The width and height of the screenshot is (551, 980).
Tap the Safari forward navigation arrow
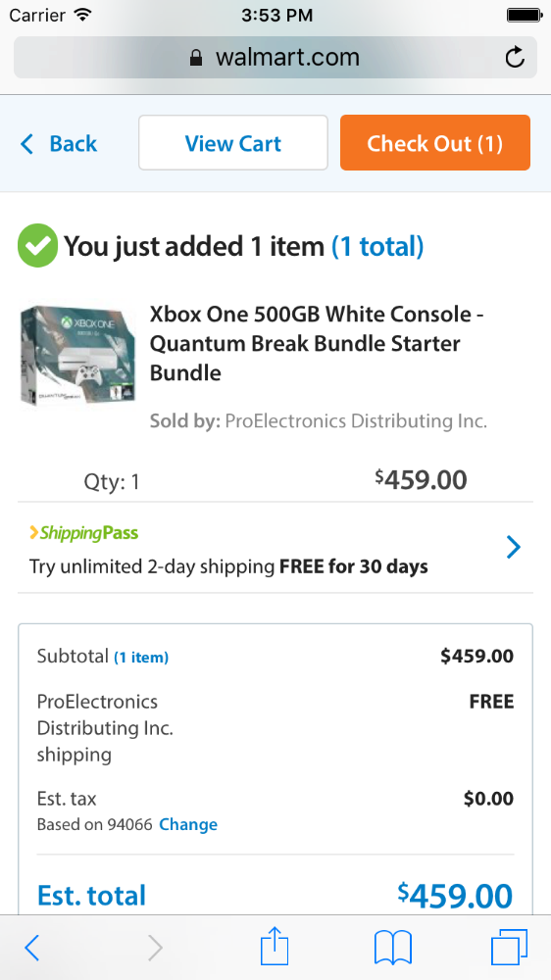[155, 948]
